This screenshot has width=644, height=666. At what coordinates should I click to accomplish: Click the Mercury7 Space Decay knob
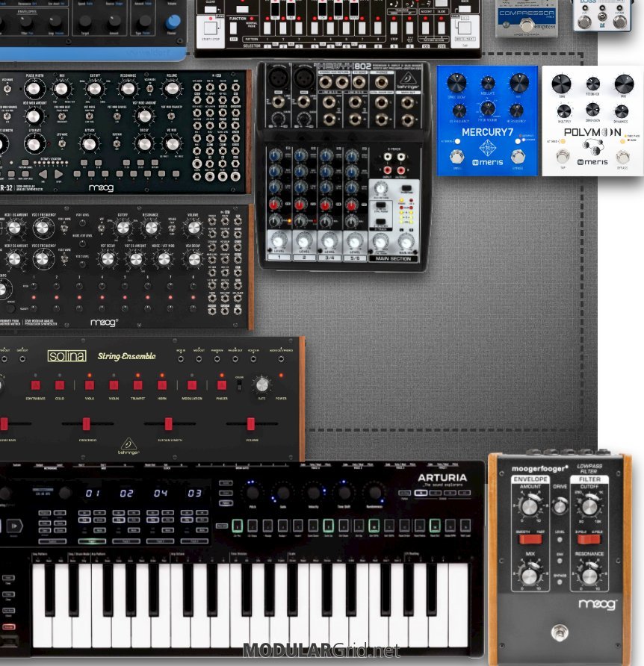457,84
